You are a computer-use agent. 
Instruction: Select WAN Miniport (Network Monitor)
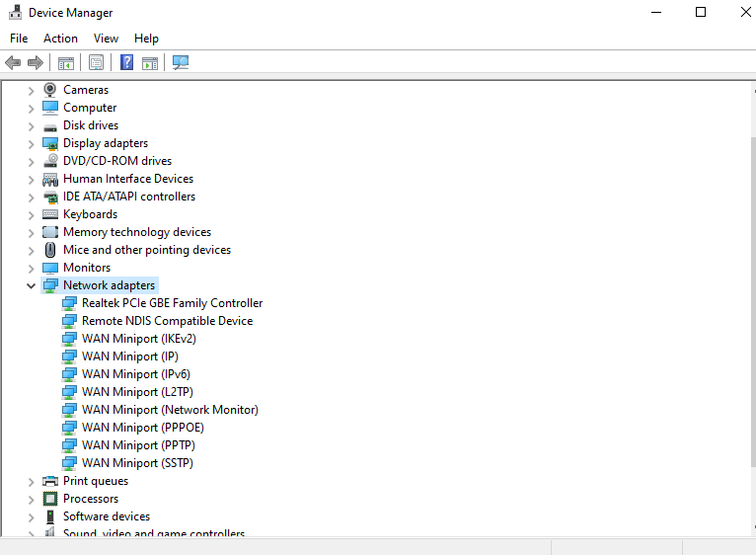pyautogui.click(x=170, y=410)
